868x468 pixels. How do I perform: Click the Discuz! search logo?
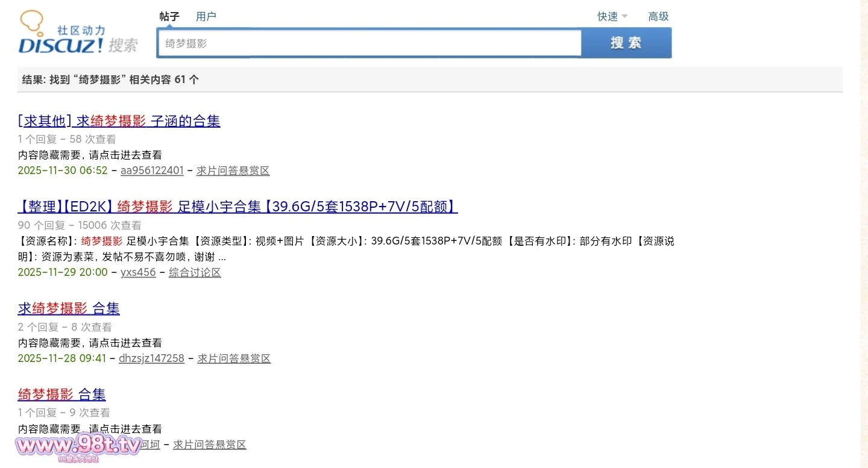point(78,33)
